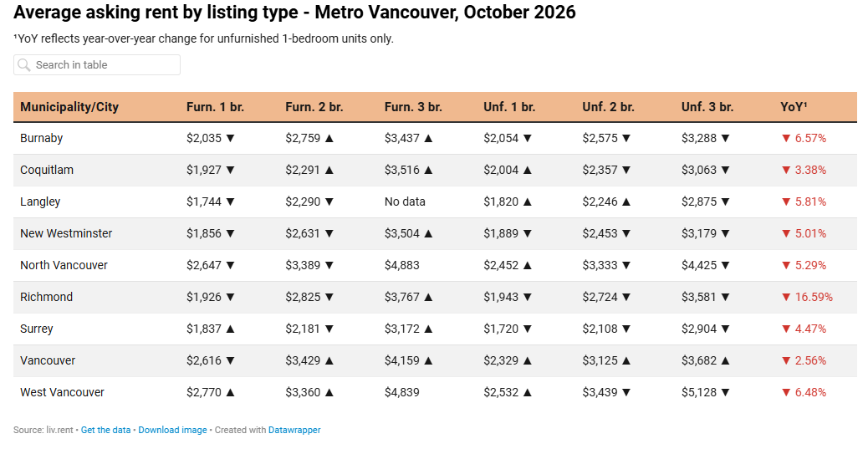
Task: Sort by Furn. 3 br. column header
Action: coord(414,107)
